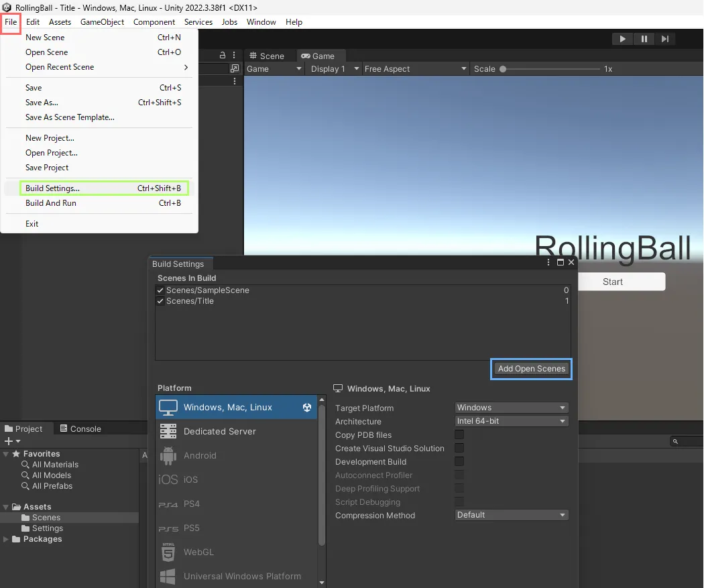Click the padlock icon above the Inspector area

pyautogui.click(x=221, y=55)
